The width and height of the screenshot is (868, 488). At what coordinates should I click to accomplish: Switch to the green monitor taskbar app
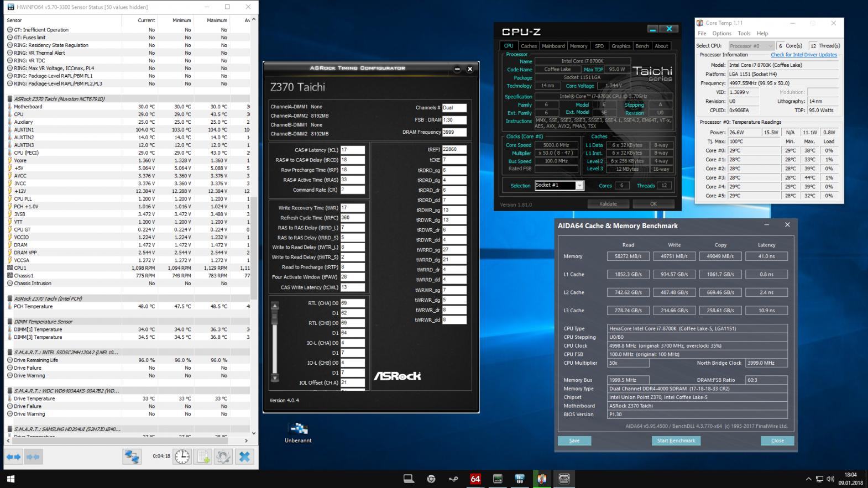(x=498, y=479)
